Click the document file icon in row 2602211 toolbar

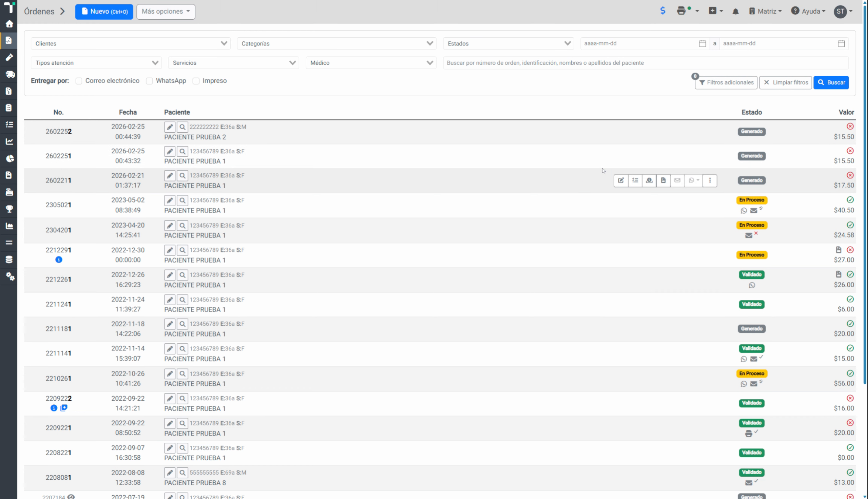[x=663, y=180]
